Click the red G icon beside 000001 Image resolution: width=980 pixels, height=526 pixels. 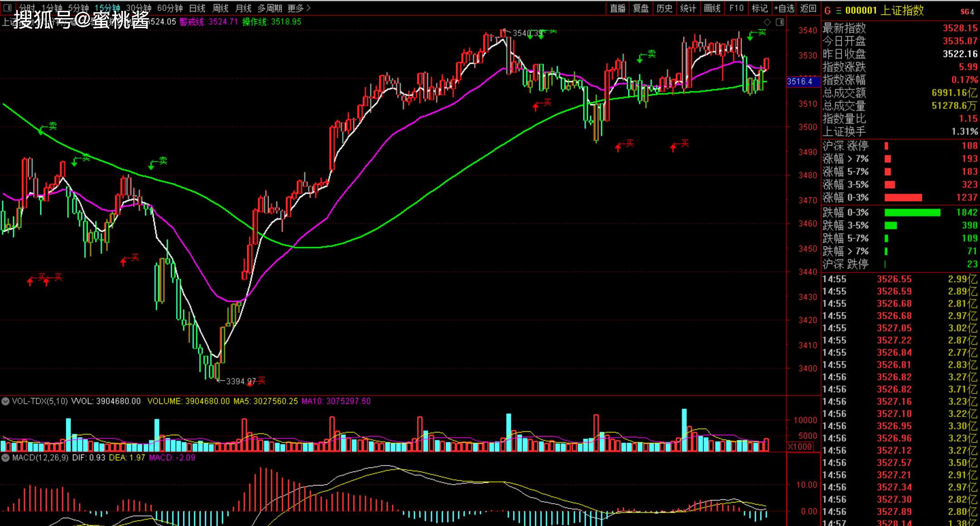[x=828, y=11]
